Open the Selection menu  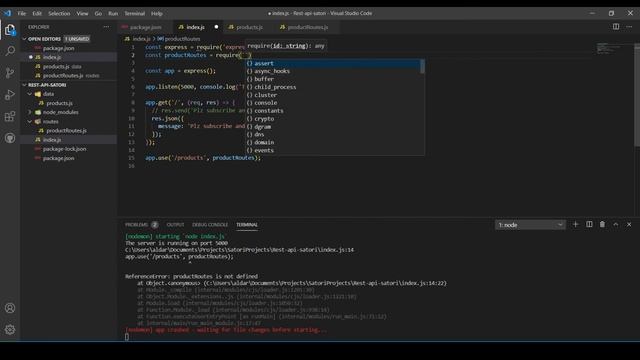pyautogui.click(x=59, y=13)
